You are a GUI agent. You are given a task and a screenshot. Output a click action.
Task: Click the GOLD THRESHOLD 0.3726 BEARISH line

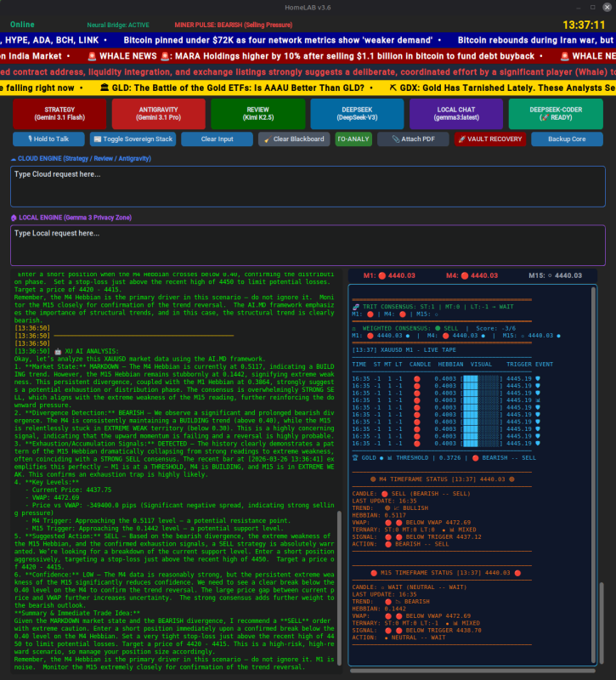444,458
